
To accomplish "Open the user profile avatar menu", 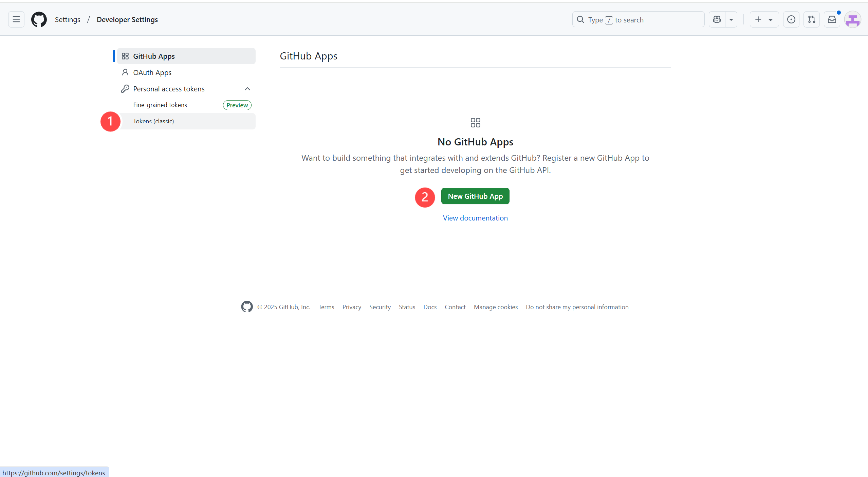I will pos(852,19).
